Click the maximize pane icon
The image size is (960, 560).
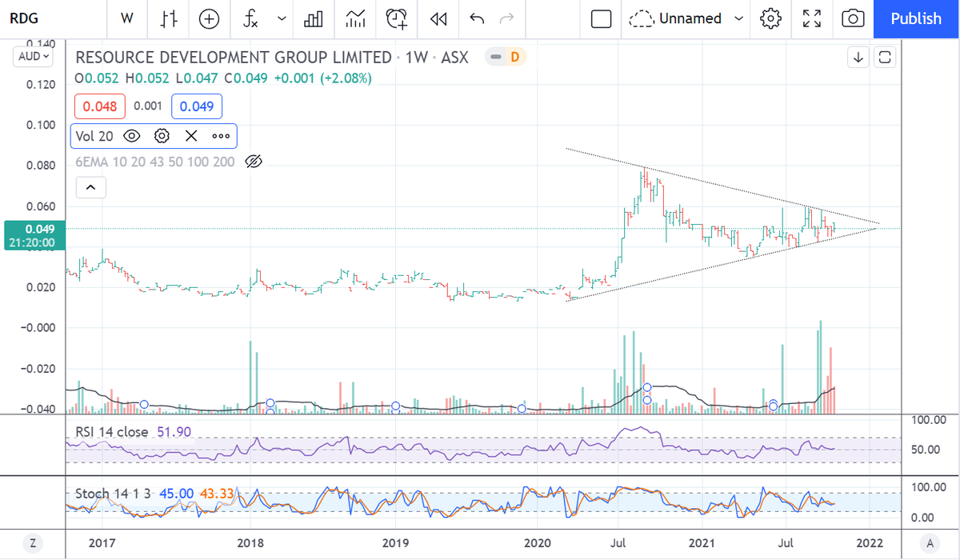tap(884, 58)
